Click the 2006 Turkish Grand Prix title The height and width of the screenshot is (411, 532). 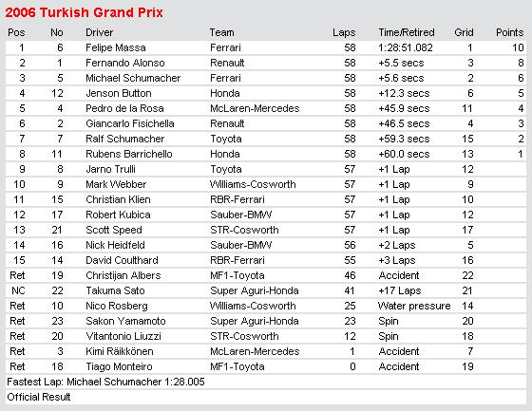[84, 12]
